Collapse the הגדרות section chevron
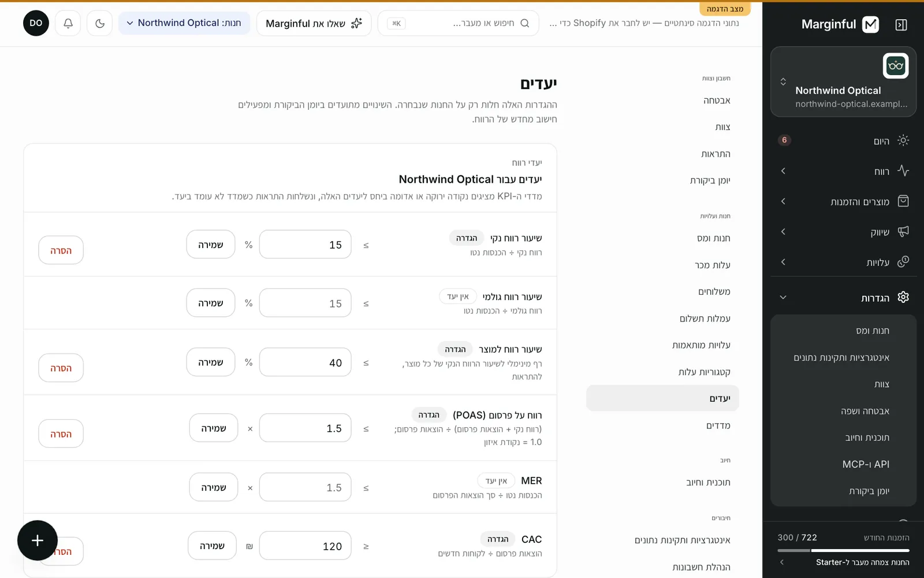 [x=783, y=297]
